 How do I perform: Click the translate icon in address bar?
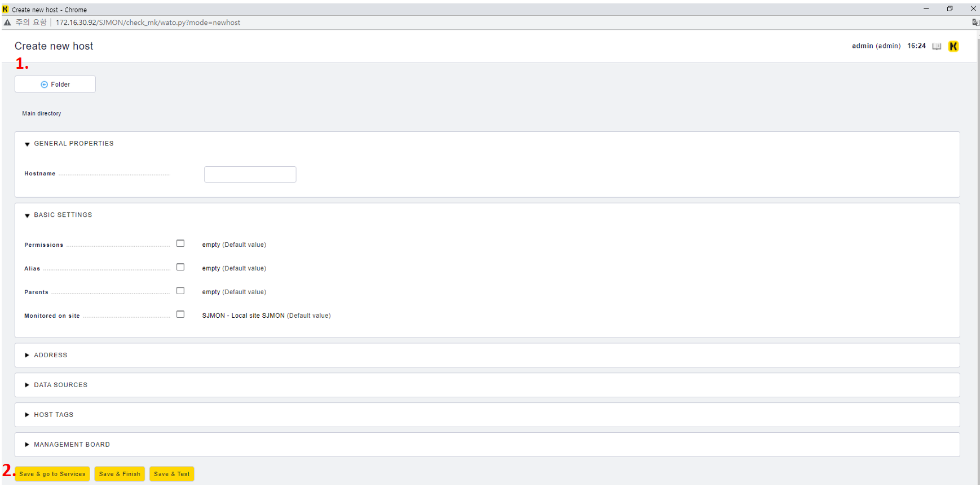coord(975,23)
